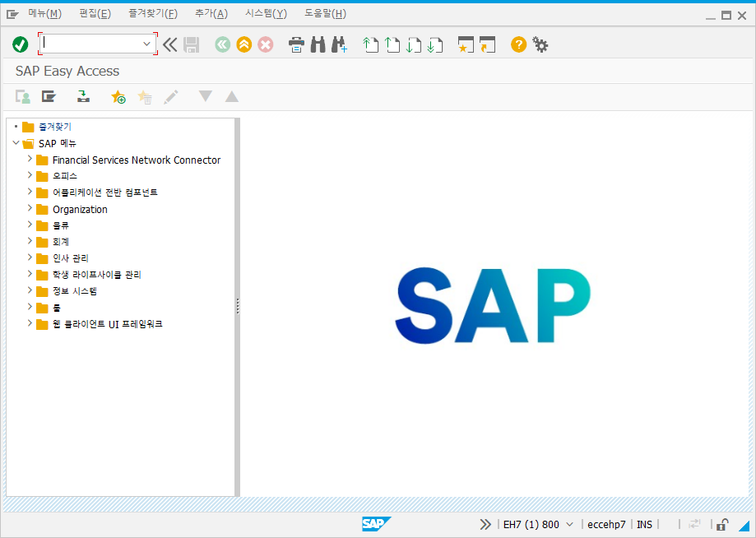The width and height of the screenshot is (756, 538).
Task: Select the 물류 tree item
Action: click(61, 225)
